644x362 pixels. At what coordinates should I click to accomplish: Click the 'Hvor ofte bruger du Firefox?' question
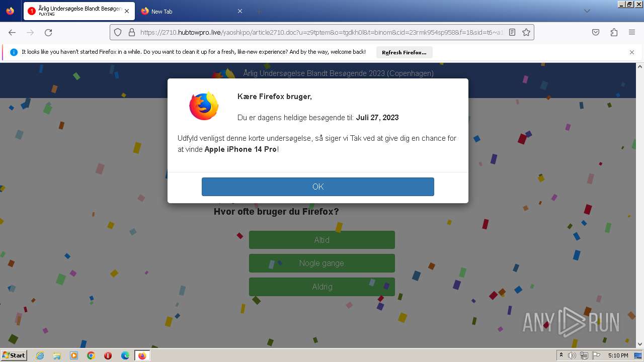coord(276,212)
